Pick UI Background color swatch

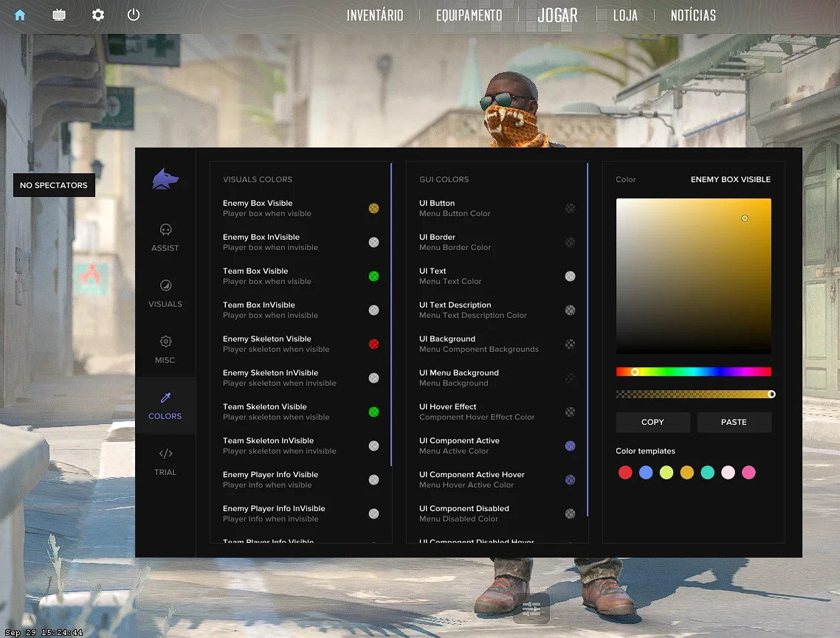[570, 344]
